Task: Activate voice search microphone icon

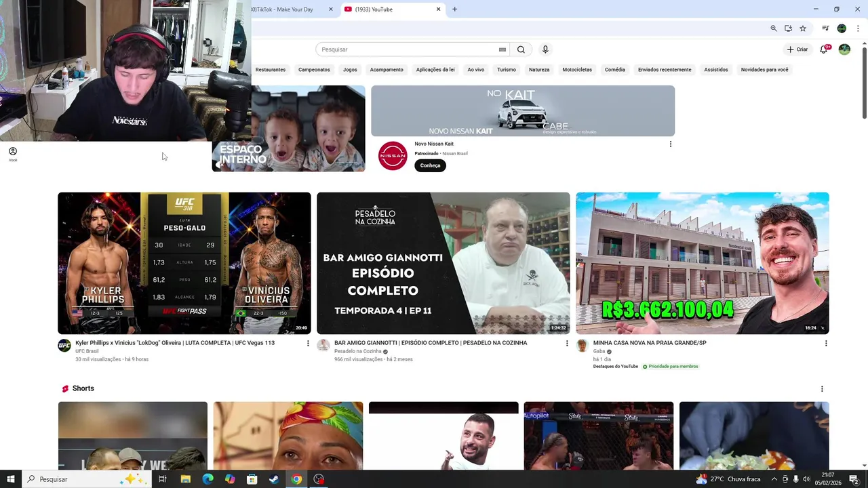Action: point(545,49)
